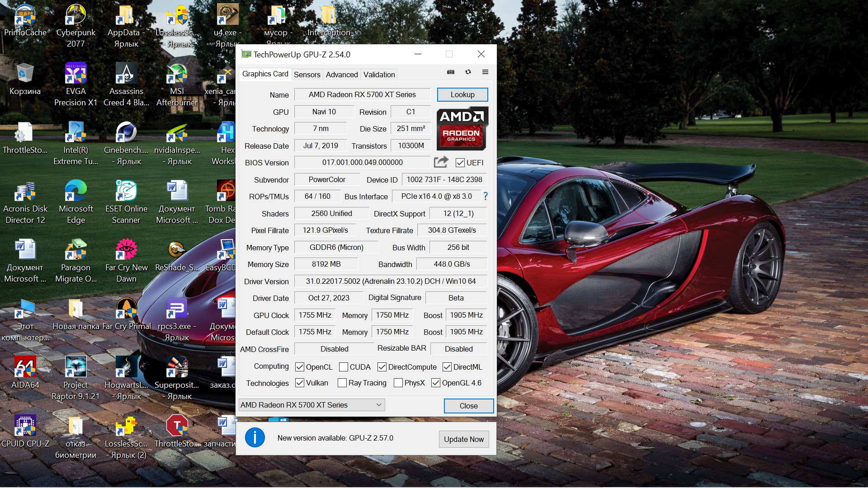Click the BIOS Version text field
The width and height of the screenshot is (868, 488).
(x=362, y=162)
